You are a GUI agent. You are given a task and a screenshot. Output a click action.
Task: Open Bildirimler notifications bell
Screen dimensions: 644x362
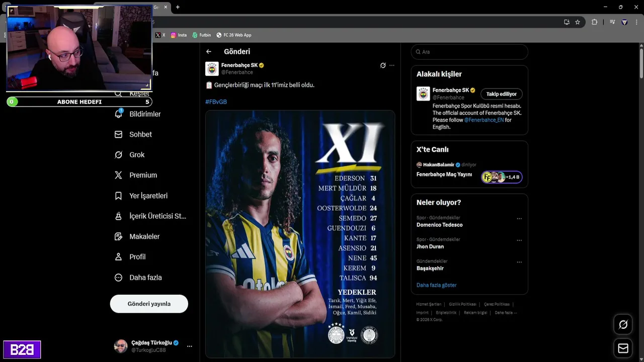119,114
